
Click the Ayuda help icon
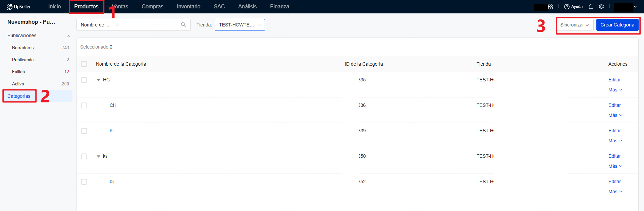click(567, 7)
